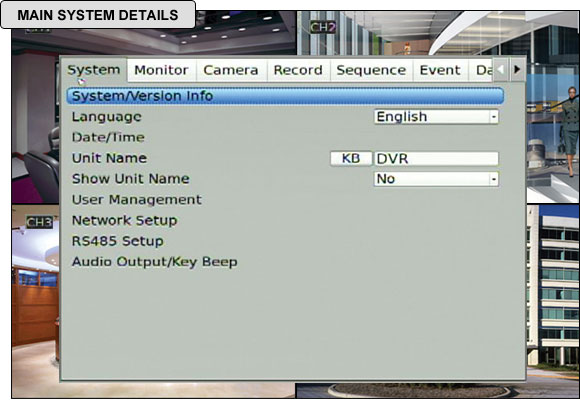Go to the Sequence tab
The image size is (580, 420).
371,70
